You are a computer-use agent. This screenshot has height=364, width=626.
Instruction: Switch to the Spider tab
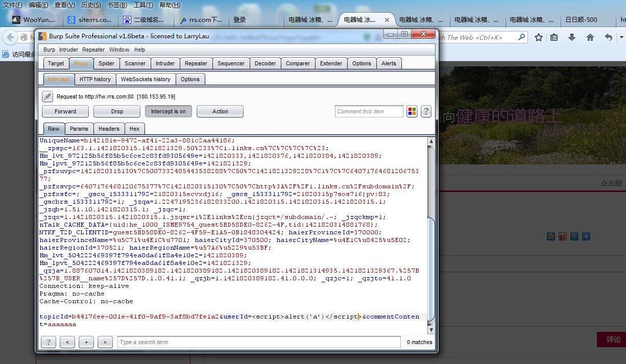tap(107, 63)
